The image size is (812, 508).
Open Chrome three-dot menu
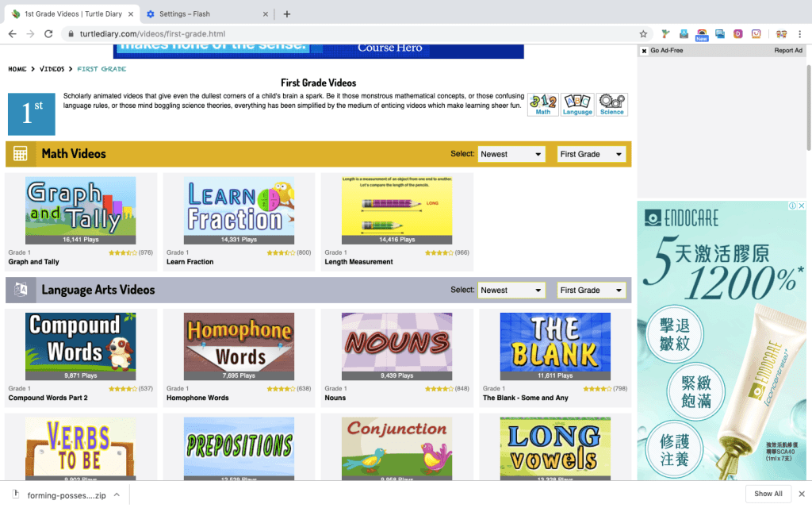tap(801, 34)
